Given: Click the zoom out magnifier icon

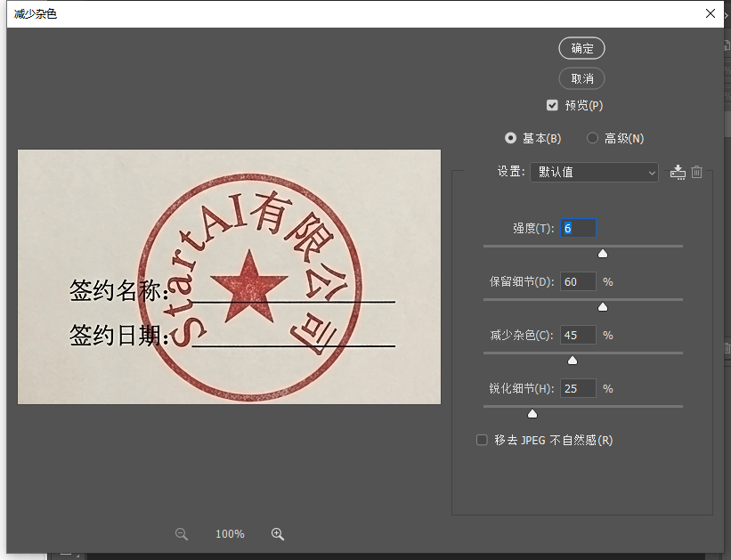Looking at the screenshot, I should [182, 534].
